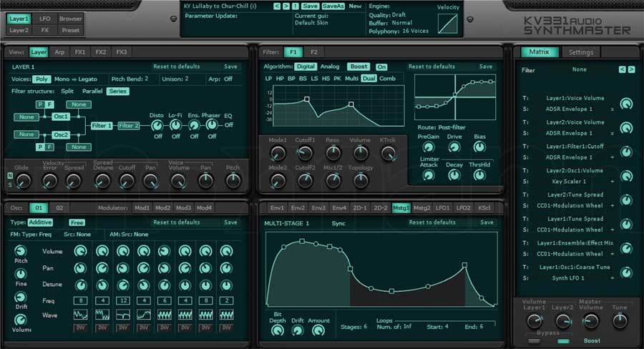The image size is (644, 349).
Task: Open the Loops Num. of Inf dropdown
Action: tap(407, 326)
